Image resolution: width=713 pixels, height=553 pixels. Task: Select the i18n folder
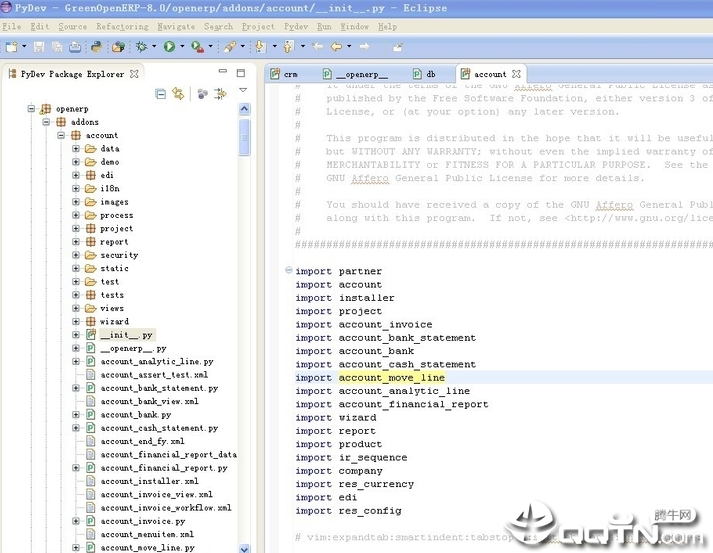[110, 188]
